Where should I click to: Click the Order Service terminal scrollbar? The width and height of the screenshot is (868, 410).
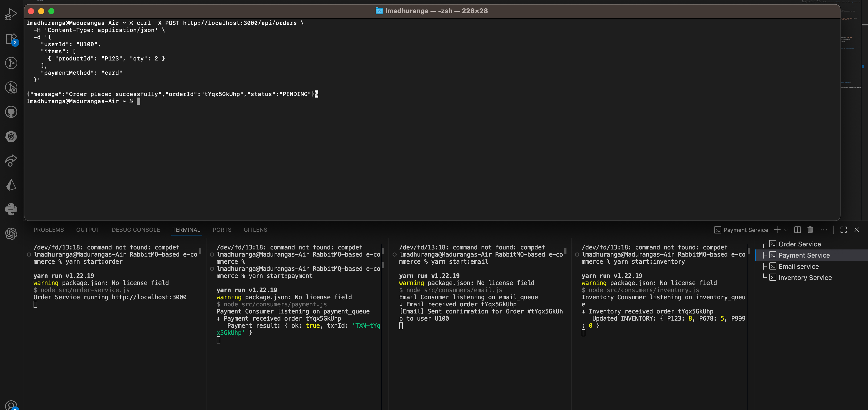coord(200,251)
